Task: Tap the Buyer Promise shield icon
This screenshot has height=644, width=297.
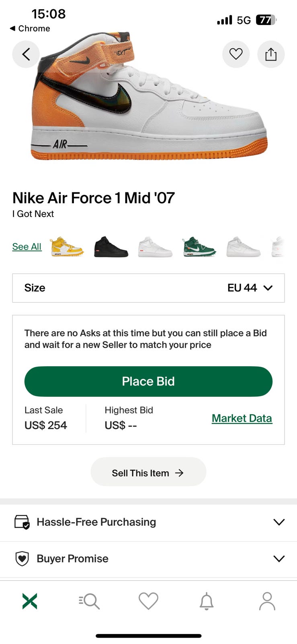Action: [x=22, y=558]
